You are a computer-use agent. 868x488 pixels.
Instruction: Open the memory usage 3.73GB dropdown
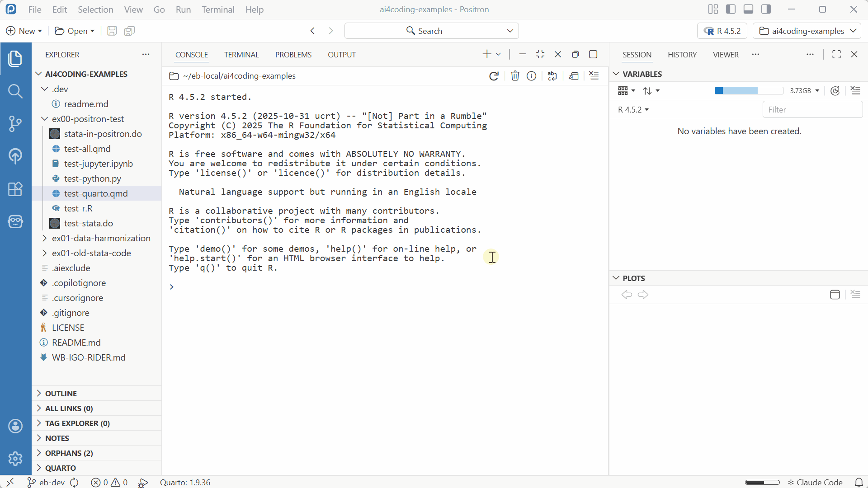coord(805,91)
